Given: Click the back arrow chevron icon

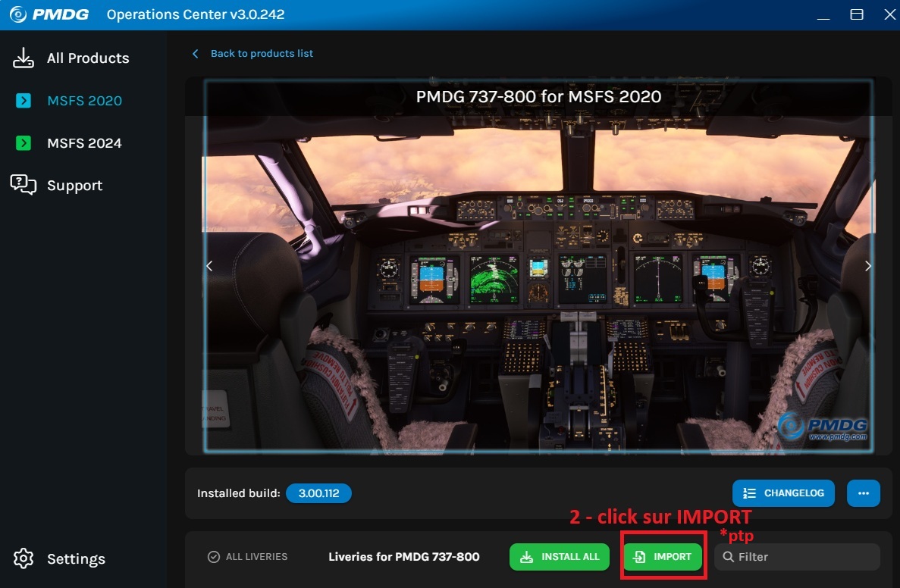Looking at the screenshot, I should point(196,53).
